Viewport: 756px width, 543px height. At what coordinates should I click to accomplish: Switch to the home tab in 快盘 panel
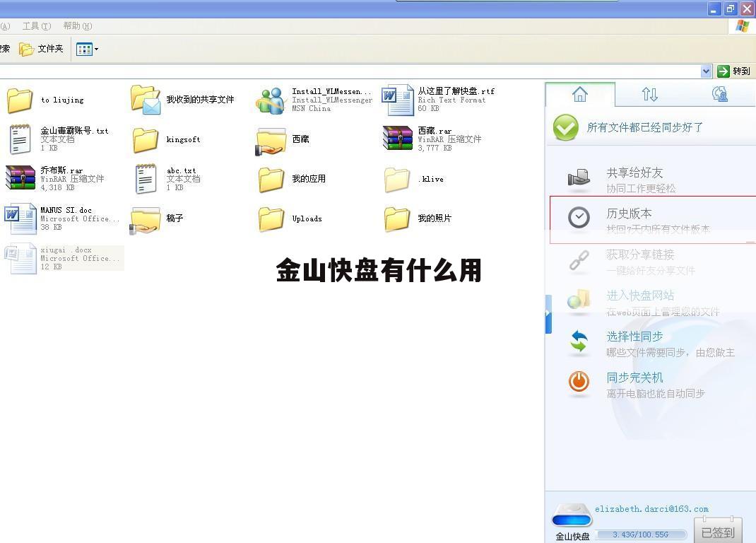(580, 95)
